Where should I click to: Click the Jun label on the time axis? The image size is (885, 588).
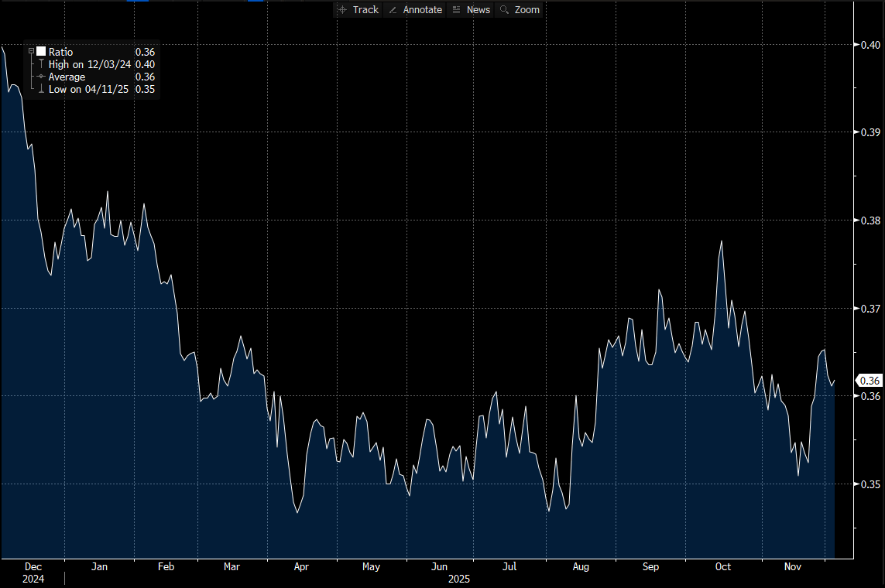pos(439,566)
